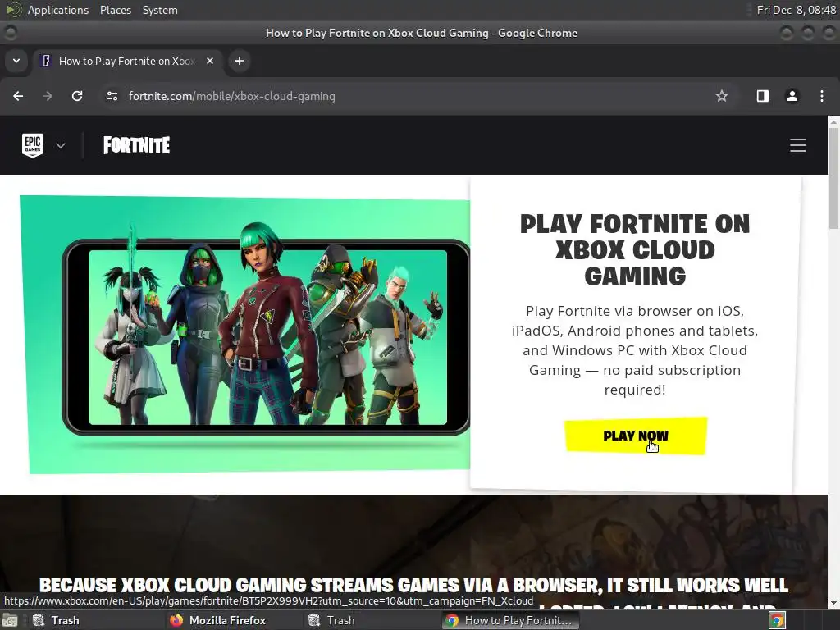
Task: Open the Applications menu
Action: pos(58,10)
